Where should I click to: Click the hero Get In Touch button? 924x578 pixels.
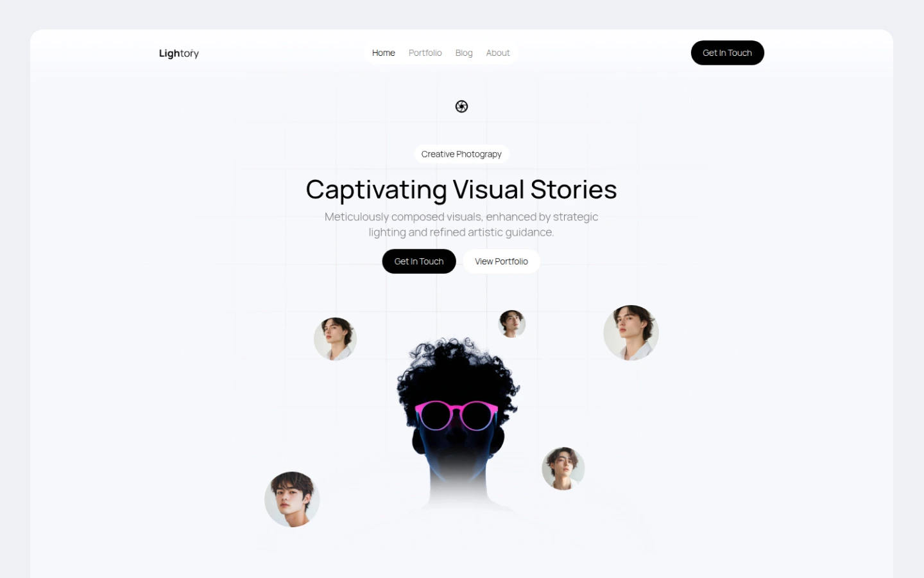(419, 261)
